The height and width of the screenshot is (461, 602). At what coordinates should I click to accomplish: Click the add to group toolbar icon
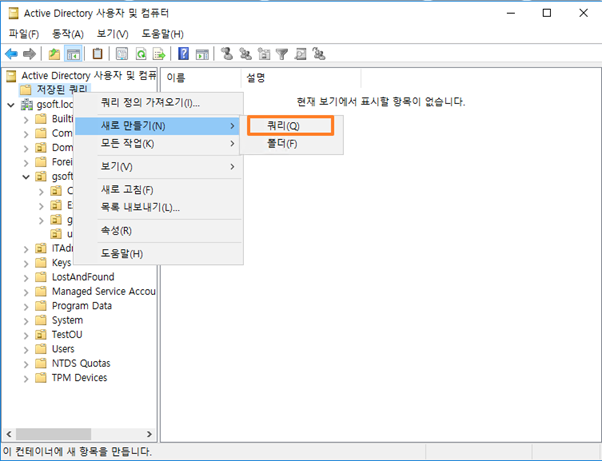tap(319, 54)
